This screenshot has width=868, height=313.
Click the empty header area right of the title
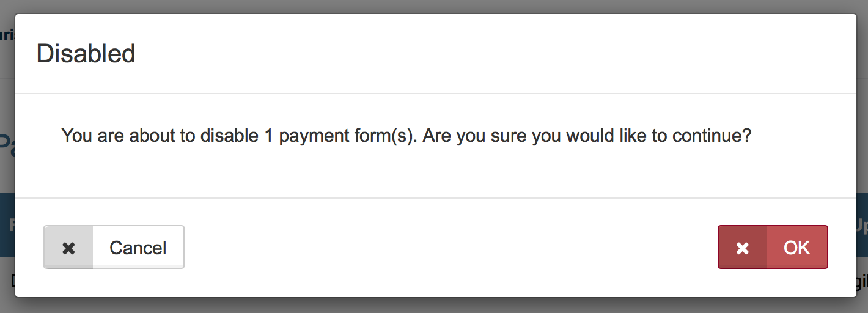point(489,54)
